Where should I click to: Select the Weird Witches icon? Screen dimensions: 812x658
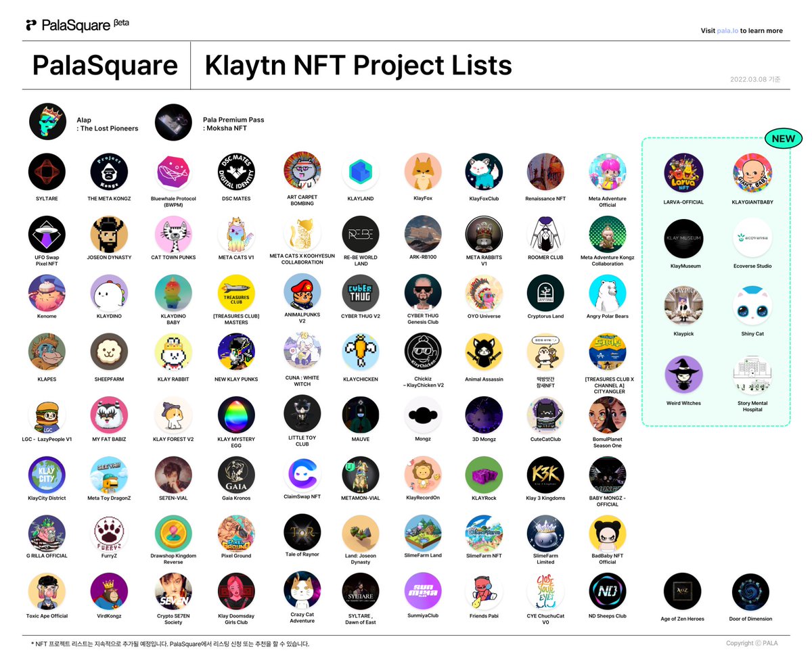coord(683,375)
